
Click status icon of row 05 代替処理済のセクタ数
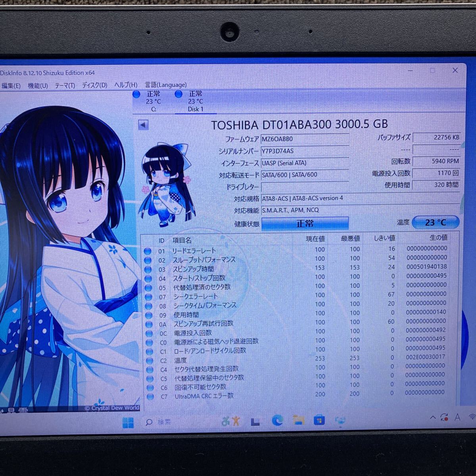148,288
